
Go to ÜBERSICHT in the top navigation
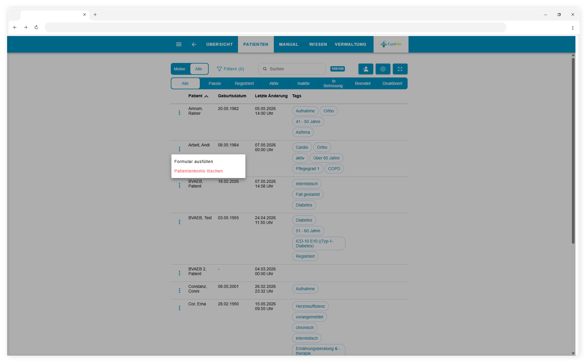(220, 44)
